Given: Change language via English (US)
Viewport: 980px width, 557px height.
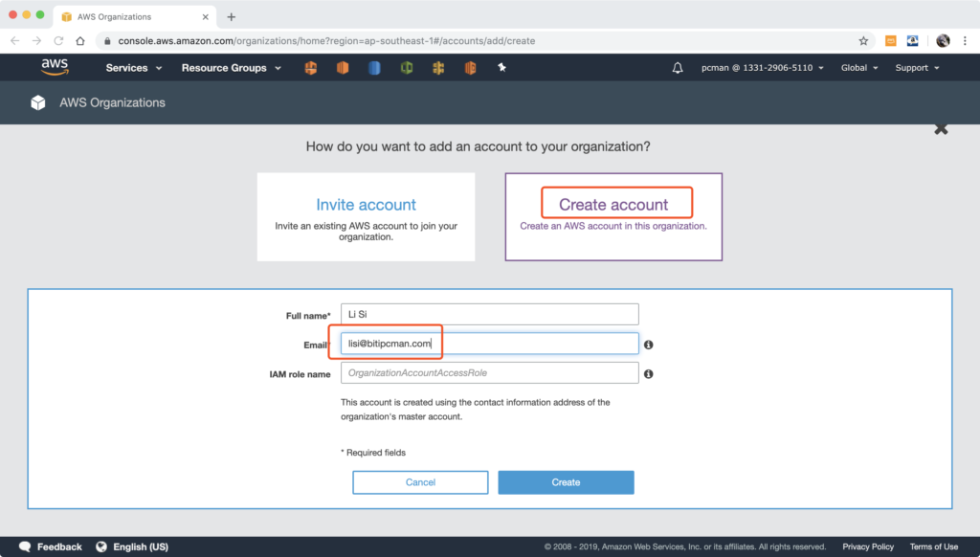Looking at the screenshot, I should coord(141,546).
